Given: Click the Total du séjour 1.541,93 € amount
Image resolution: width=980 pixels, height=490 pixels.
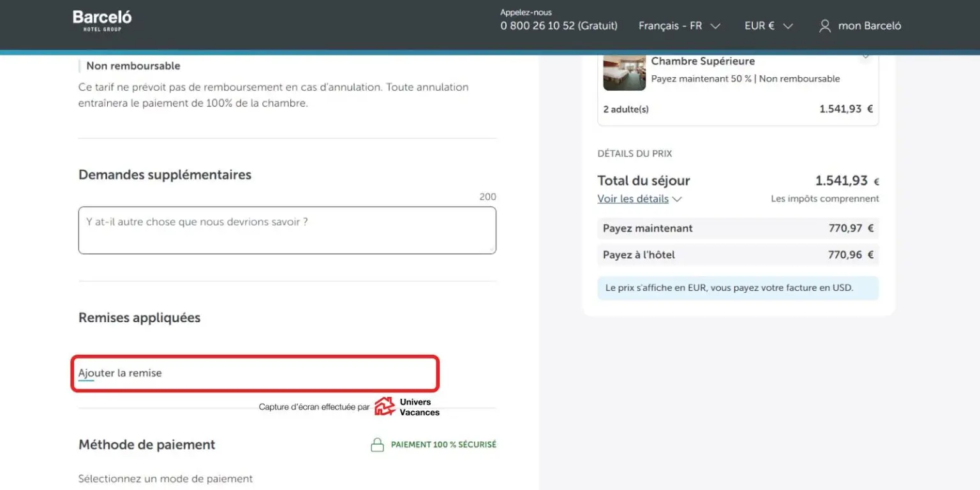Looking at the screenshot, I should point(842,181).
